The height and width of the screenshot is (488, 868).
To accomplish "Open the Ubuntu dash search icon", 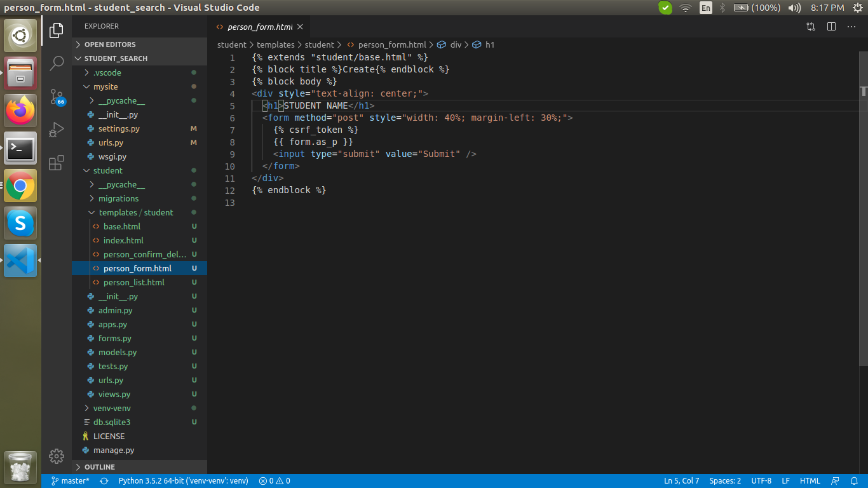I will tap(21, 36).
